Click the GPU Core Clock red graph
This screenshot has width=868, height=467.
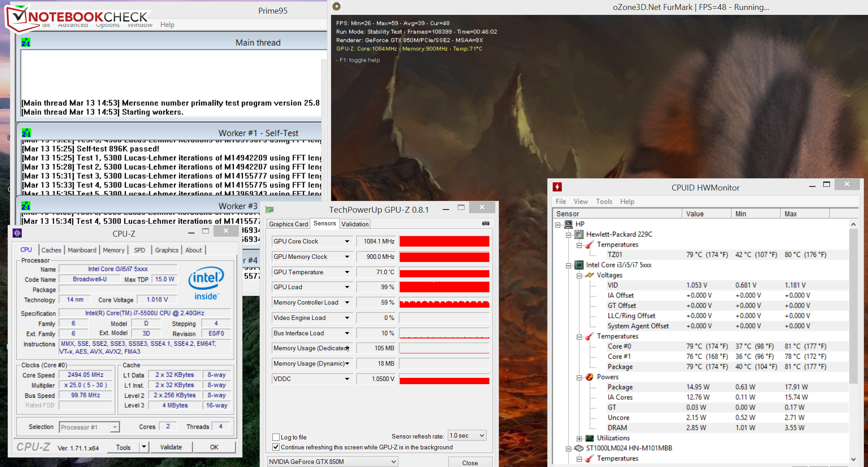pos(444,241)
